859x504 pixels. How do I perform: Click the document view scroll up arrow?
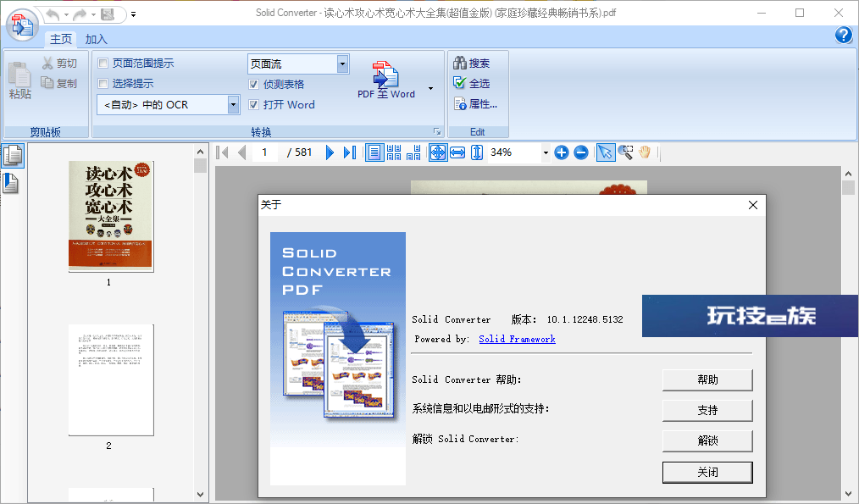848,174
